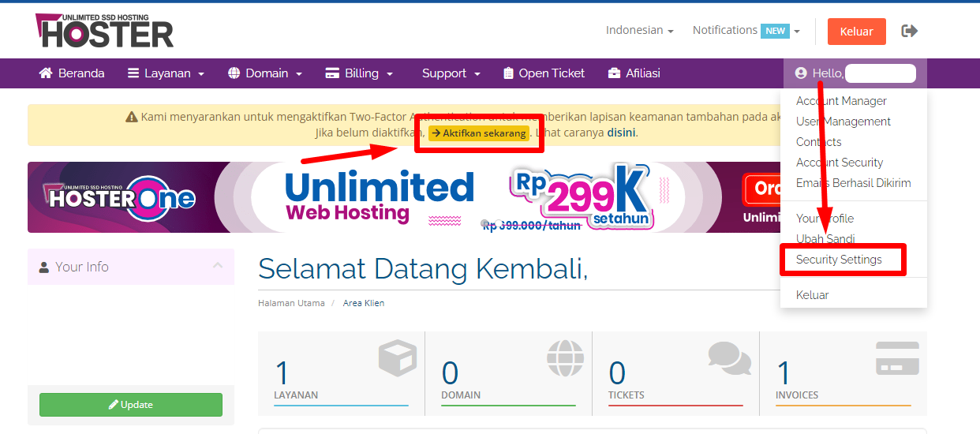Click the Layanan list icon
Screen dimensions: 980x434
coord(133,73)
